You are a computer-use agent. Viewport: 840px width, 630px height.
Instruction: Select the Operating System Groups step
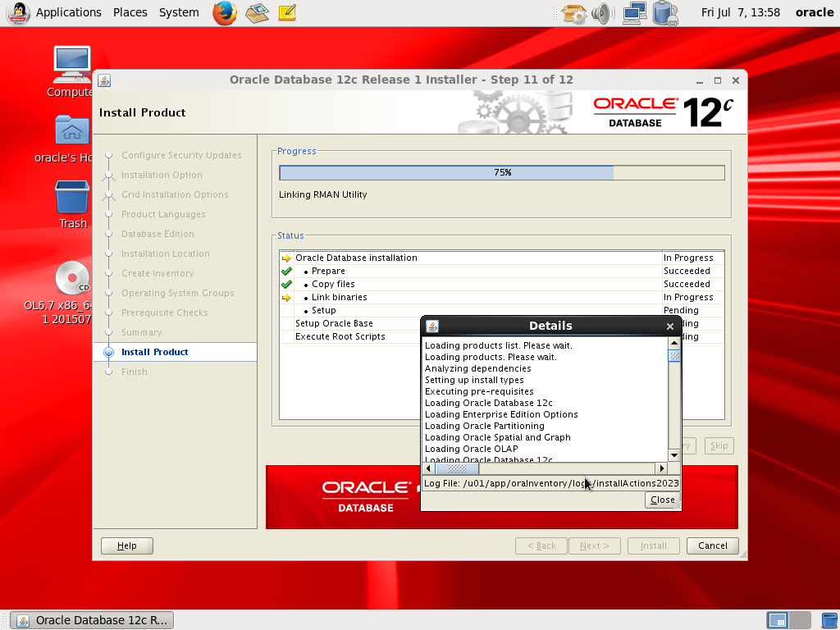178,293
